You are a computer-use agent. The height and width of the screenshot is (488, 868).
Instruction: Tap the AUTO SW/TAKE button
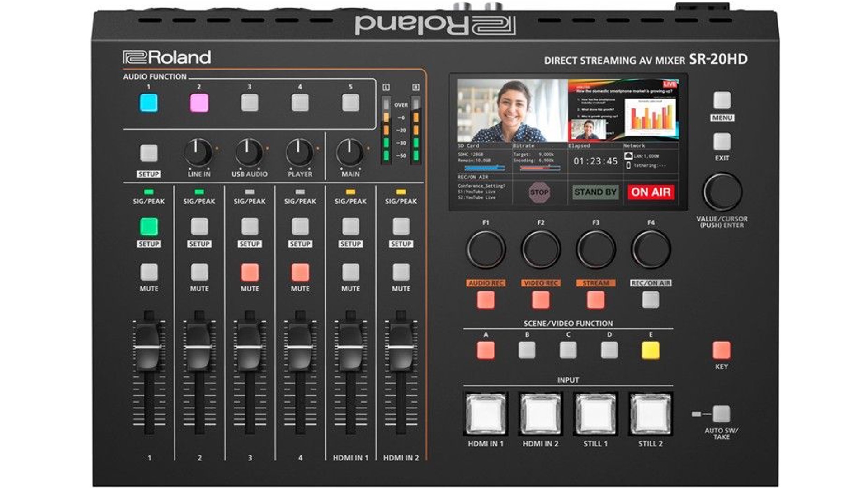722,414
